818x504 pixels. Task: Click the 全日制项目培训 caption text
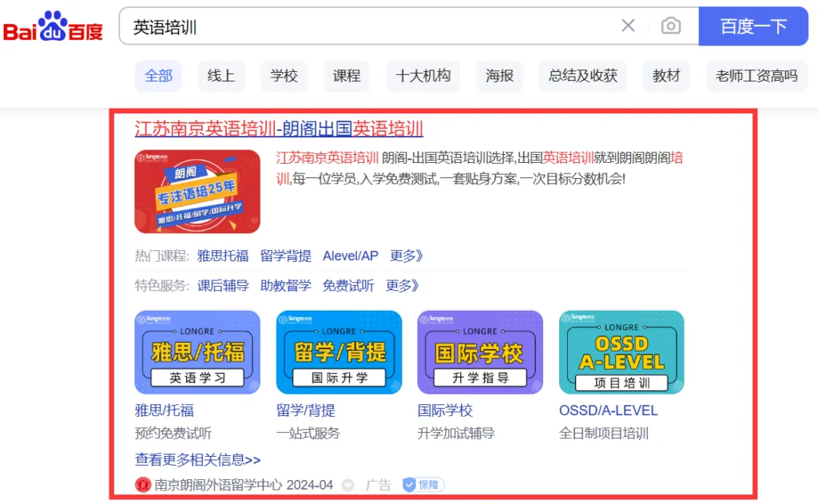click(604, 433)
